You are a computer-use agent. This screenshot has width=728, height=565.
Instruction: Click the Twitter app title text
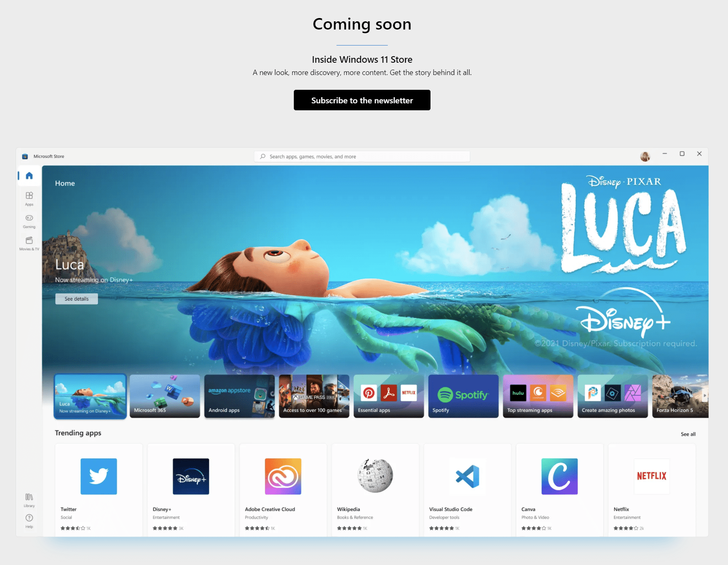click(69, 509)
